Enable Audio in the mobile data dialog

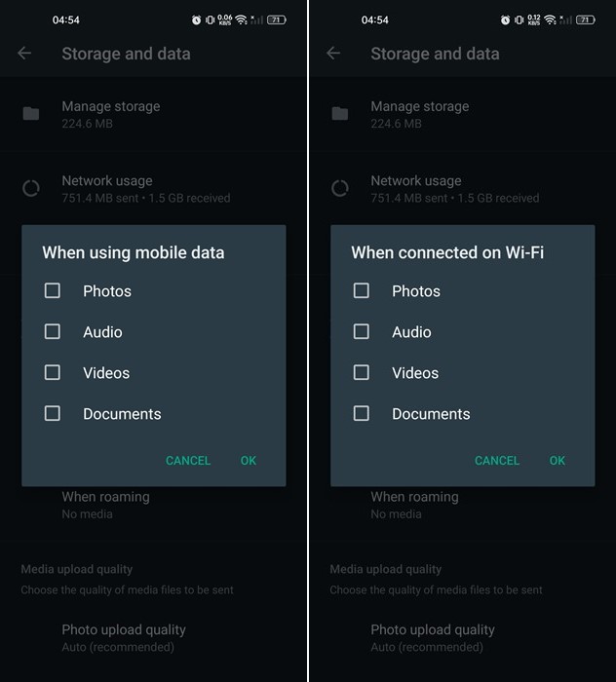pyautogui.click(x=53, y=331)
